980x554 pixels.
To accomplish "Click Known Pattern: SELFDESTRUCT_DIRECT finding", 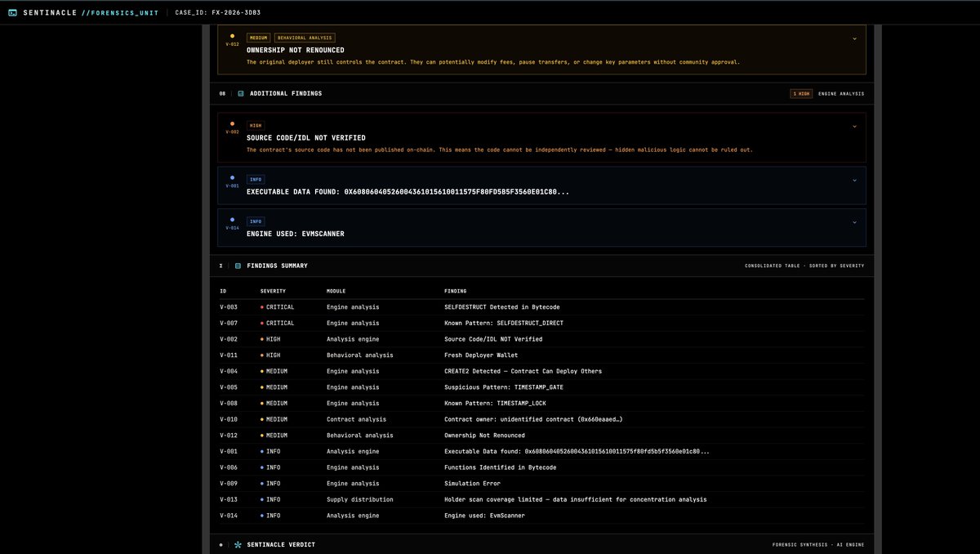I will click(x=503, y=323).
